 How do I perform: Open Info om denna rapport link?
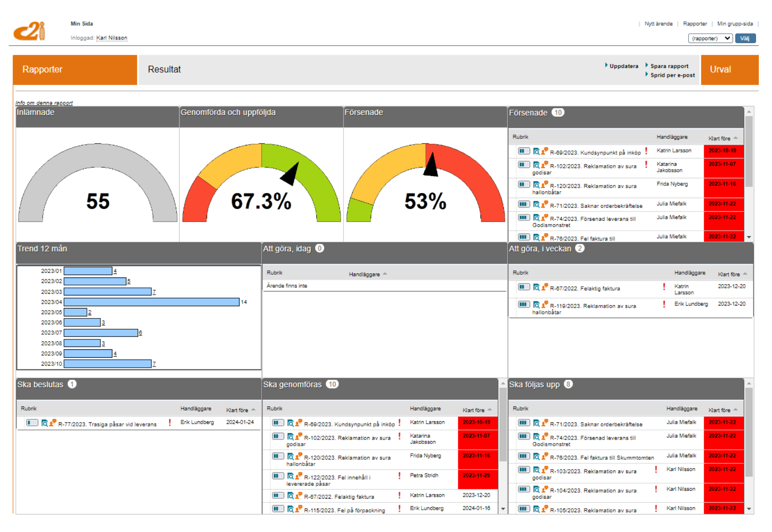pos(44,103)
